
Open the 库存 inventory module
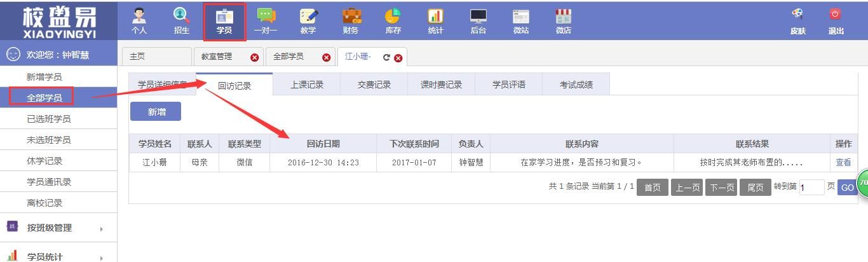pos(393,21)
